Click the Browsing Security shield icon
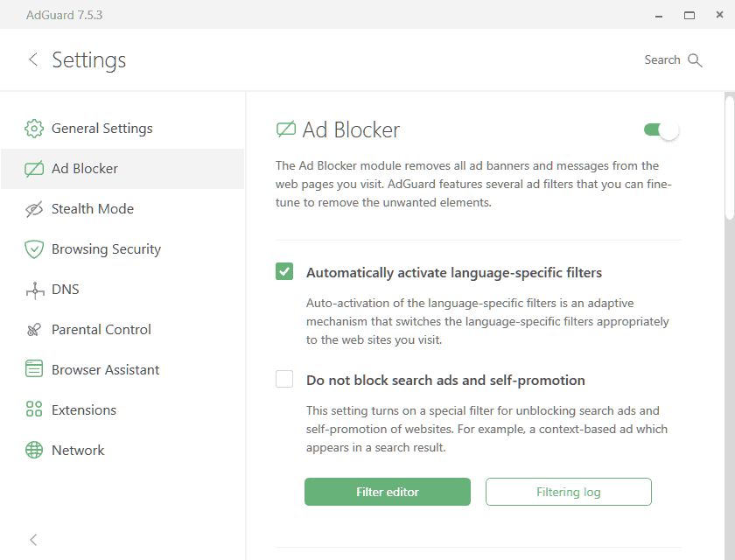This screenshot has width=735, height=560. coord(33,248)
